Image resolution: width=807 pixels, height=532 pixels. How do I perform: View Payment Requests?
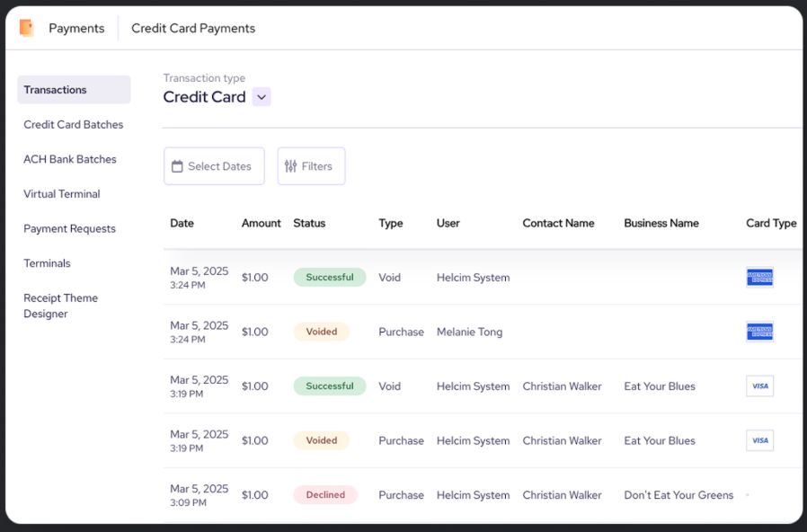(69, 228)
